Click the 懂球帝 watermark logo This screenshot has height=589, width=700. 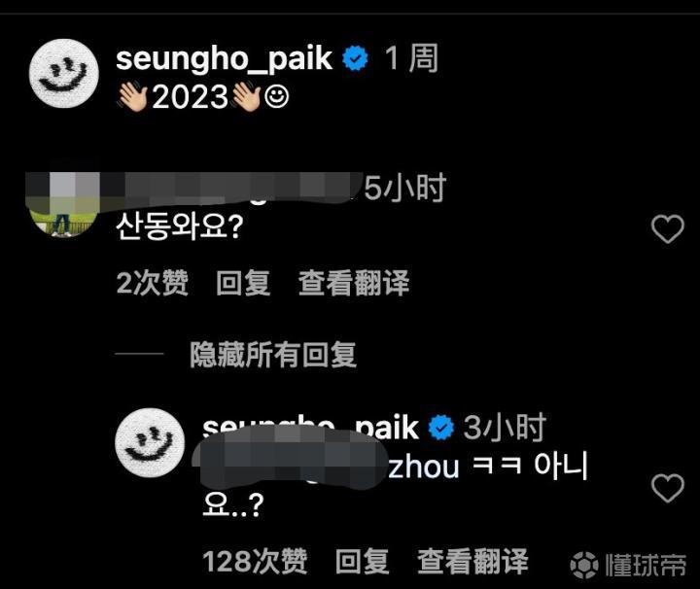(628, 565)
